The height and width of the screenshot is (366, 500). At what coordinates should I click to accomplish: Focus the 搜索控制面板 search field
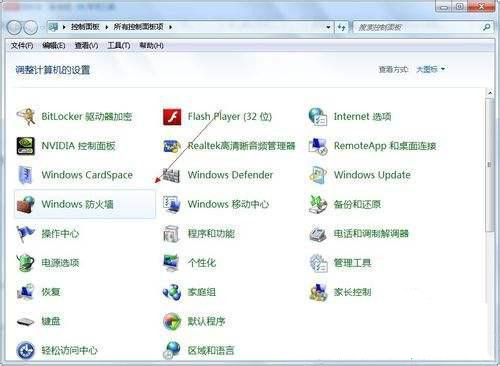(x=423, y=27)
